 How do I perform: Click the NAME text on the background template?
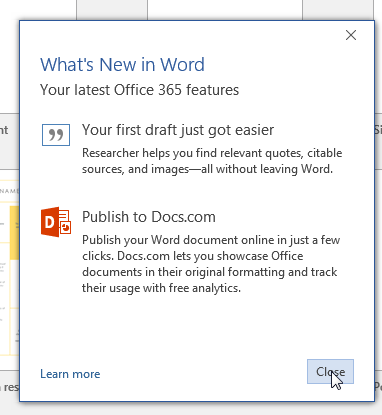(x=9, y=191)
